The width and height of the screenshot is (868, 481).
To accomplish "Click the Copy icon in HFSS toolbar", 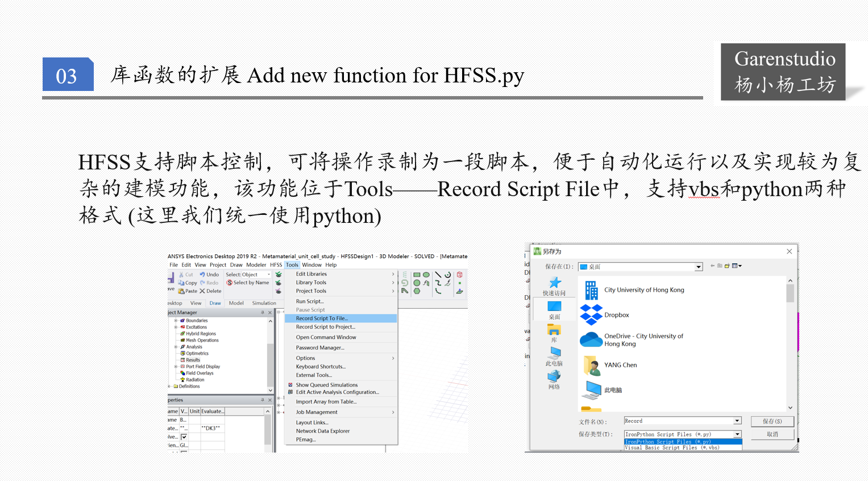I will click(181, 283).
